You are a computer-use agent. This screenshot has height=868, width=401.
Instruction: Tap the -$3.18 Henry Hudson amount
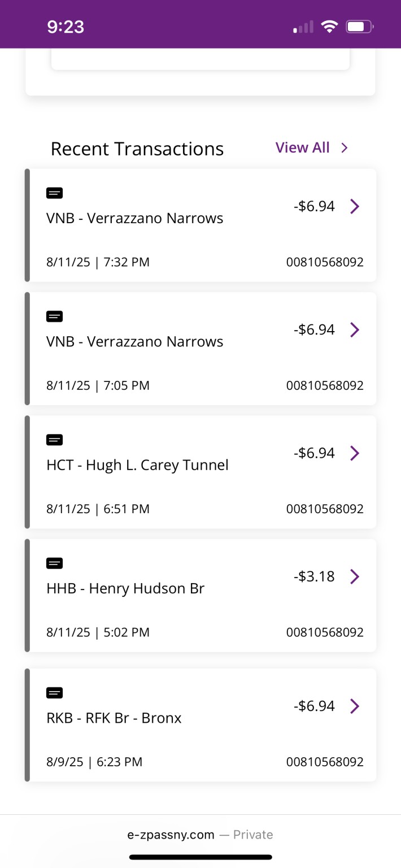point(314,576)
